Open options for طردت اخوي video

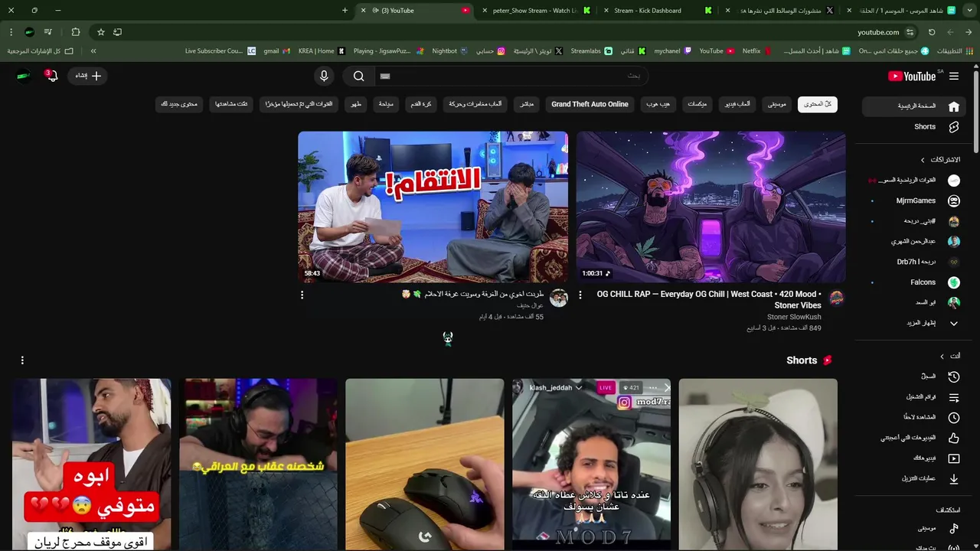pos(302,295)
